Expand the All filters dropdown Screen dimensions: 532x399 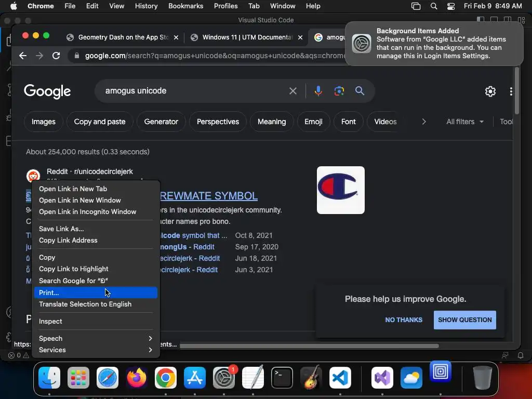(x=465, y=122)
